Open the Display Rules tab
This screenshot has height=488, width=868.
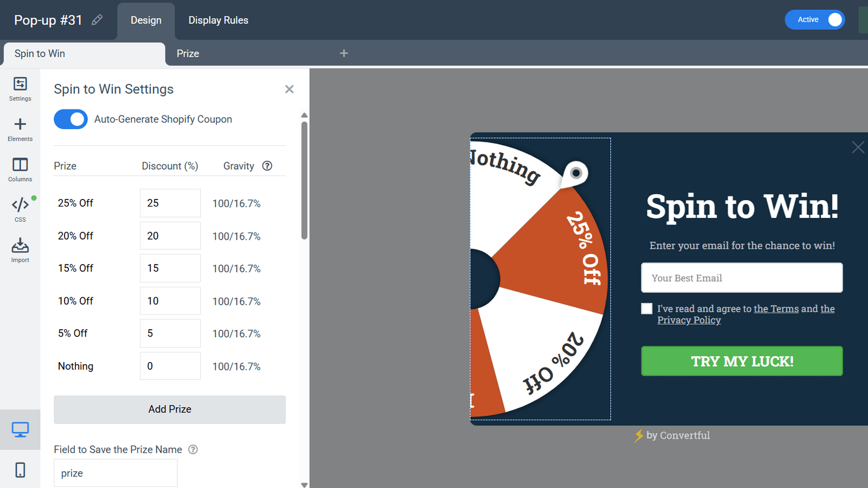pos(218,20)
